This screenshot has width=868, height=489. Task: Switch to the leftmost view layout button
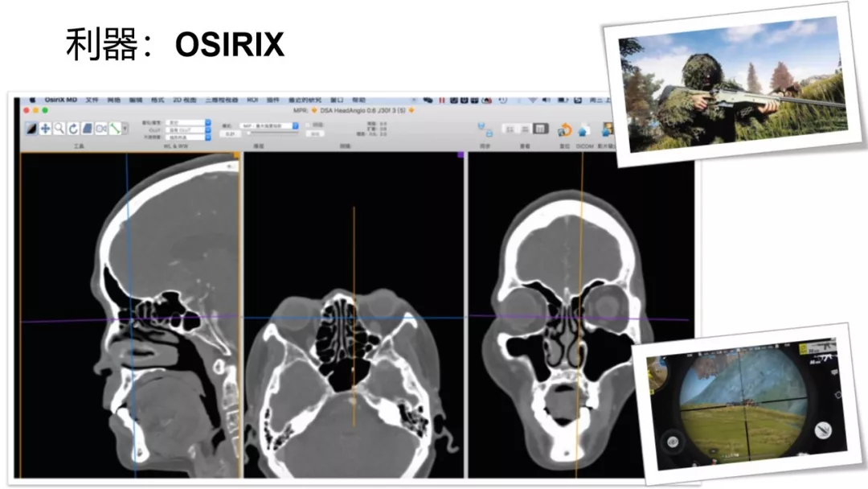tap(510, 129)
